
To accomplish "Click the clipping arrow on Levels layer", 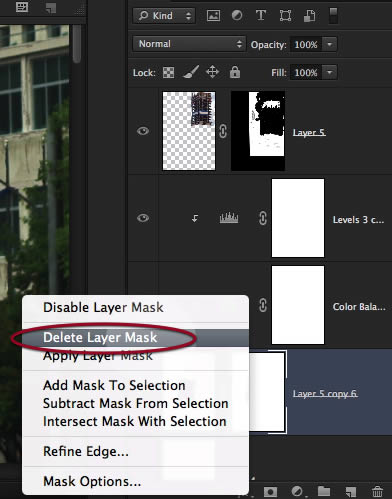I will pos(195,218).
